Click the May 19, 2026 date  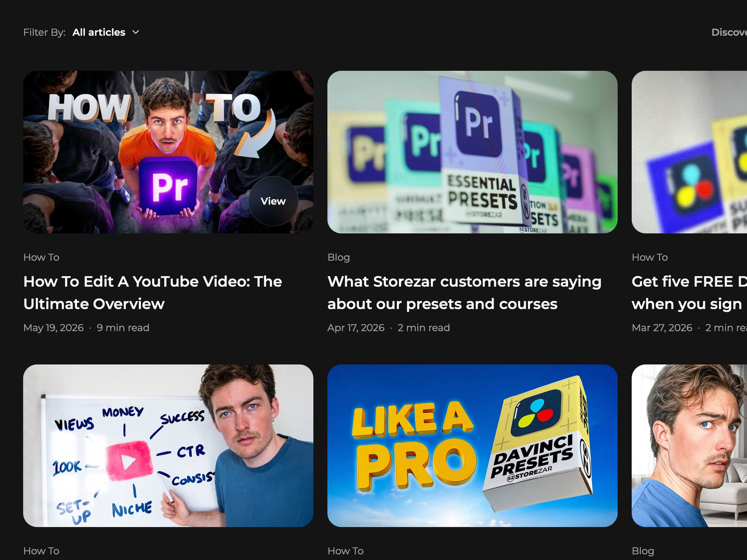(54, 328)
